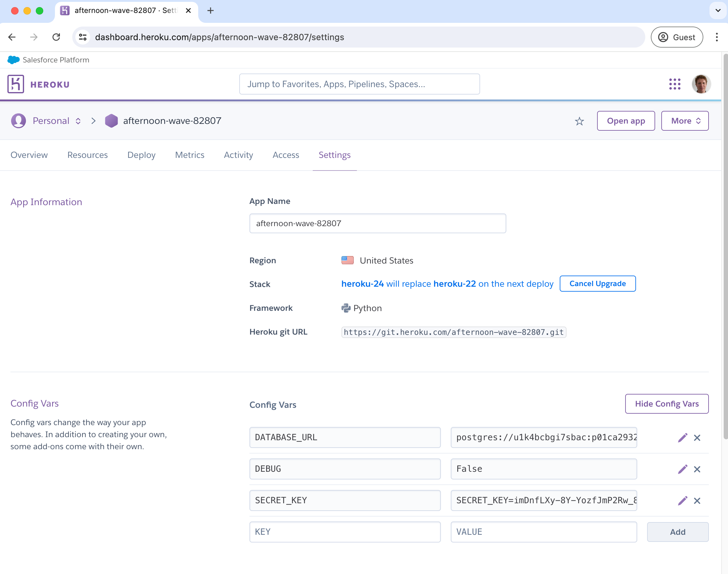Favorite the app with the star icon
Screen dimensions: 728x574
[x=579, y=121]
